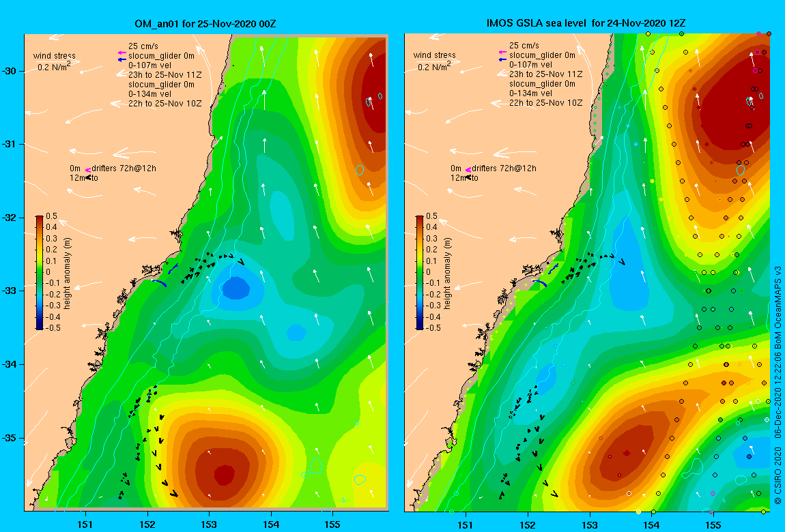Click '22h to 25-Nov 10Z' in right panel
785x532 pixels.
click(x=545, y=102)
